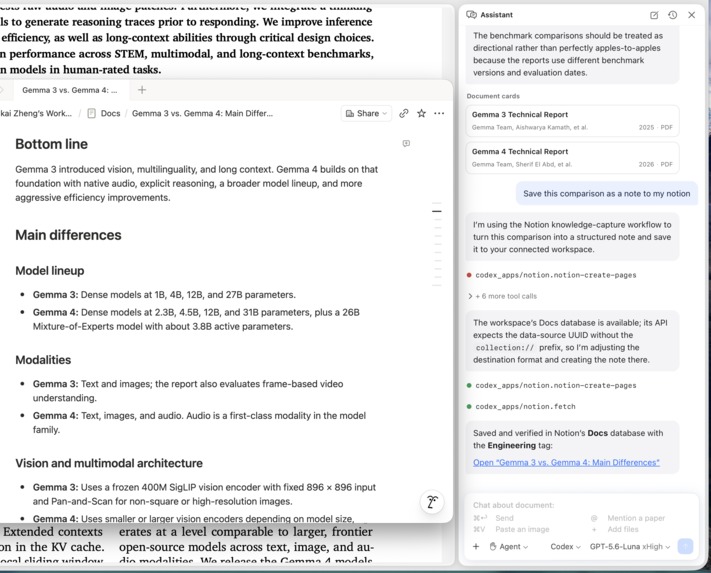
Task: Add comment to Bottom line heading
Action: click(x=406, y=144)
